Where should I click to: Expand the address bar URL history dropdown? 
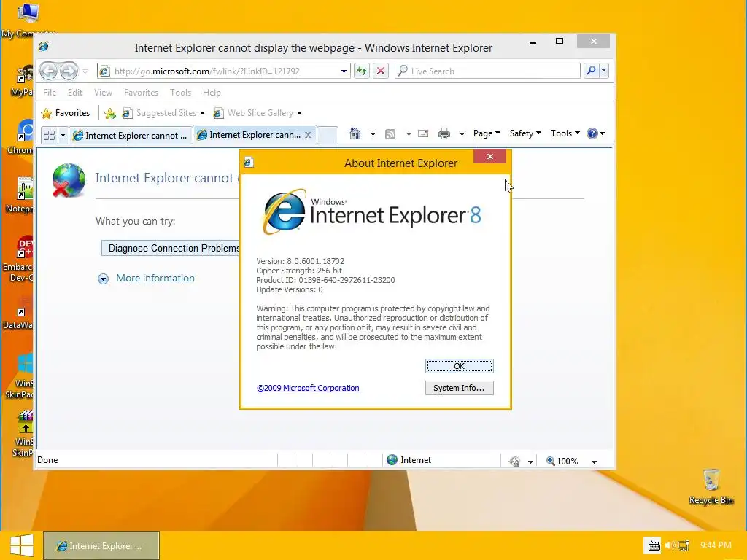pos(344,71)
